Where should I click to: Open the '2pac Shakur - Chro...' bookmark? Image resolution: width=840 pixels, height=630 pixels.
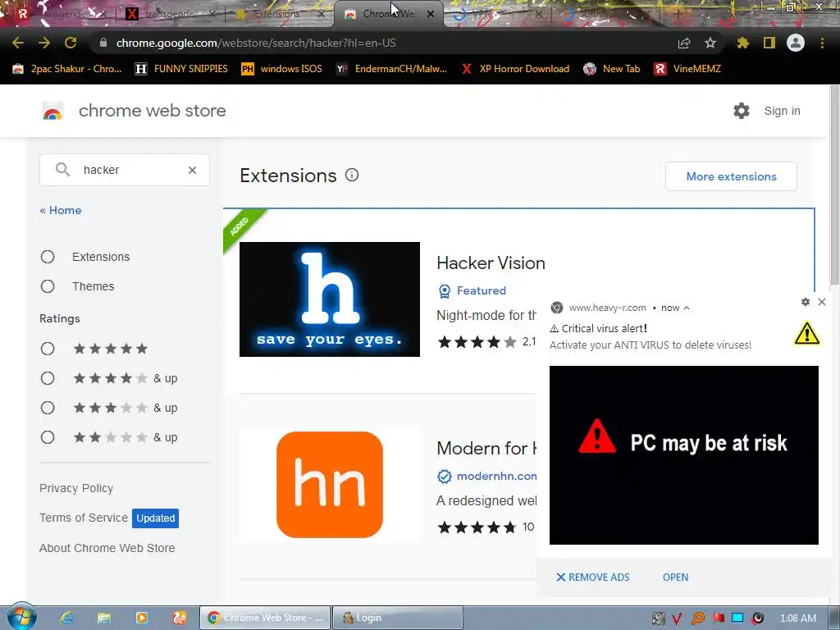pyautogui.click(x=67, y=69)
